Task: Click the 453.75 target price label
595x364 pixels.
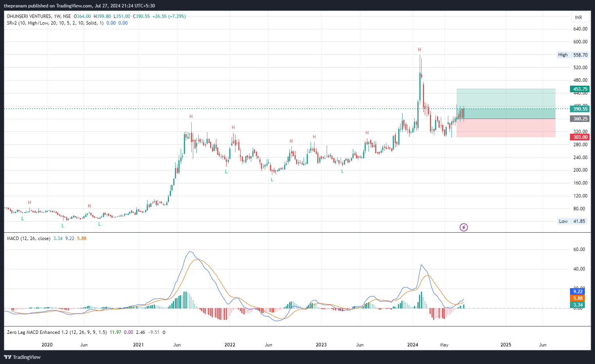Action: coord(580,89)
